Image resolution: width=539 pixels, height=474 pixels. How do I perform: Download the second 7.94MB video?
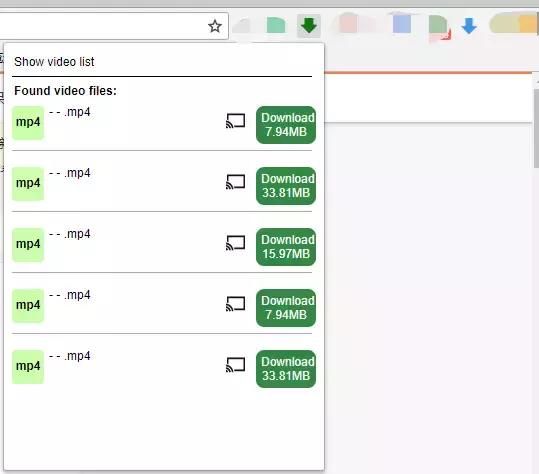pos(286,308)
